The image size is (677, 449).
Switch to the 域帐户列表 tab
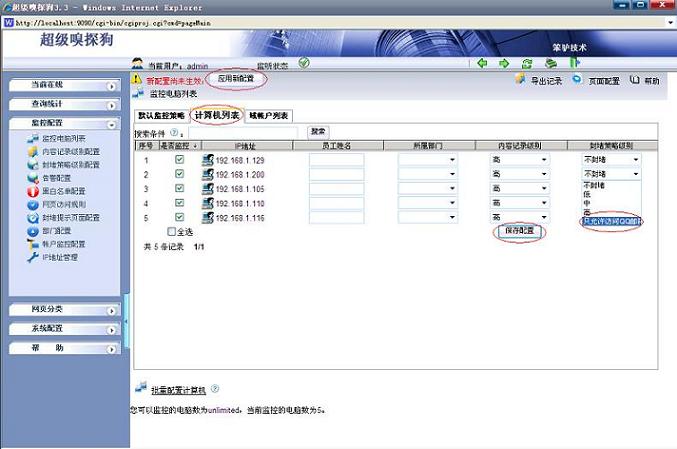click(x=268, y=116)
